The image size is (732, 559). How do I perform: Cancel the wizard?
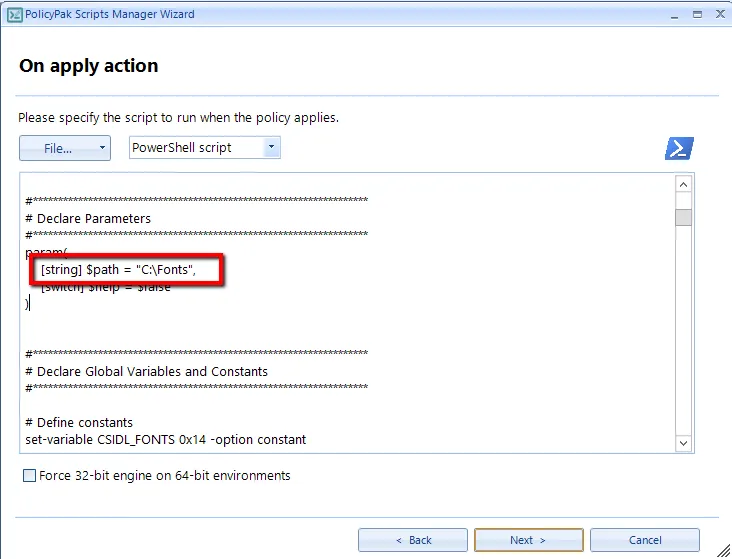(x=644, y=540)
